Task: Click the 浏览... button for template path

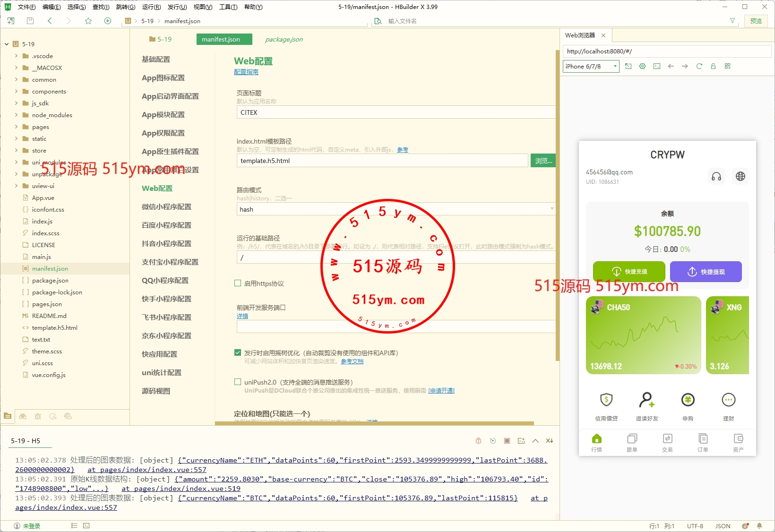Action: coord(543,161)
